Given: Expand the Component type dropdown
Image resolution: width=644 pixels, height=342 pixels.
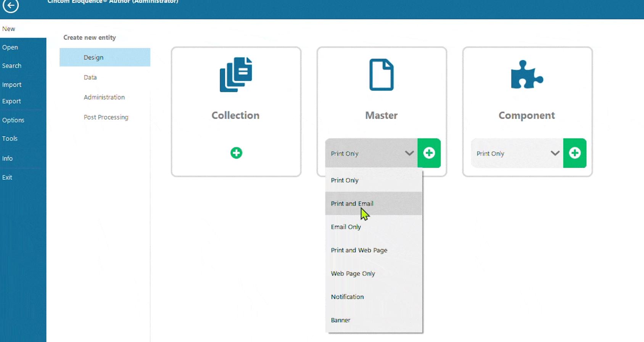Looking at the screenshot, I should [x=555, y=153].
